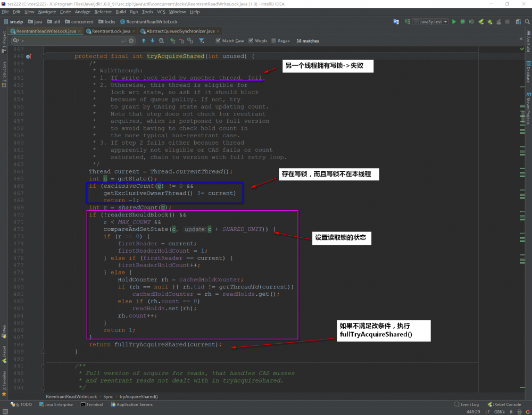Image resolution: width=532 pixels, height=415 pixels.
Task: Switch to the ReentrantLock.java tab
Action: (x=110, y=31)
